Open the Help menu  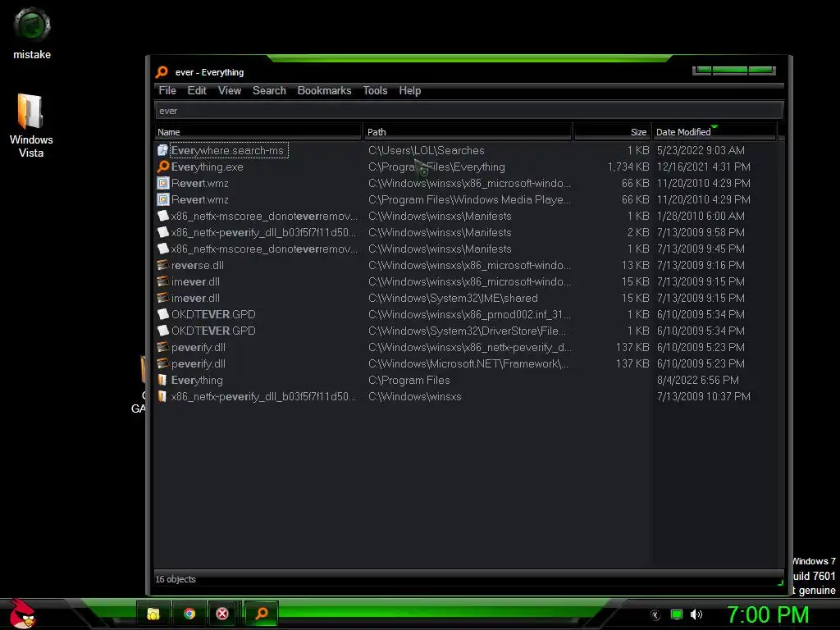(x=410, y=90)
